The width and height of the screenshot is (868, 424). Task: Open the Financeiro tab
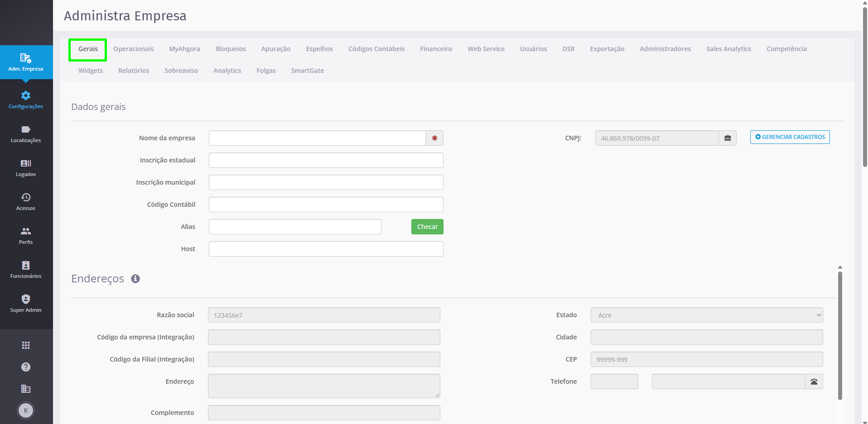[436, 49]
